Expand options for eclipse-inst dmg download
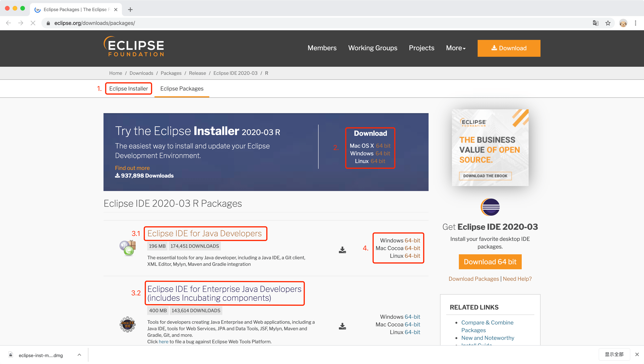Image resolution: width=644 pixels, height=364 pixels. pos(79,355)
